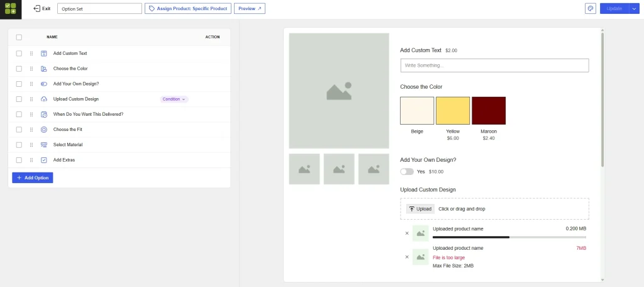Check the Choose the Color row checkbox
Screen dimensions: 644x287
pyautogui.click(x=19, y=69)
